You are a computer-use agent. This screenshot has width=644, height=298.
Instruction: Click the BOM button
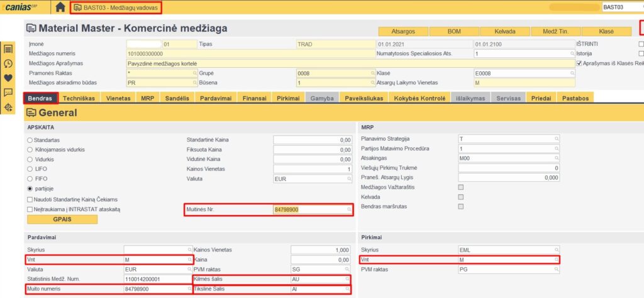coord(454,31)
